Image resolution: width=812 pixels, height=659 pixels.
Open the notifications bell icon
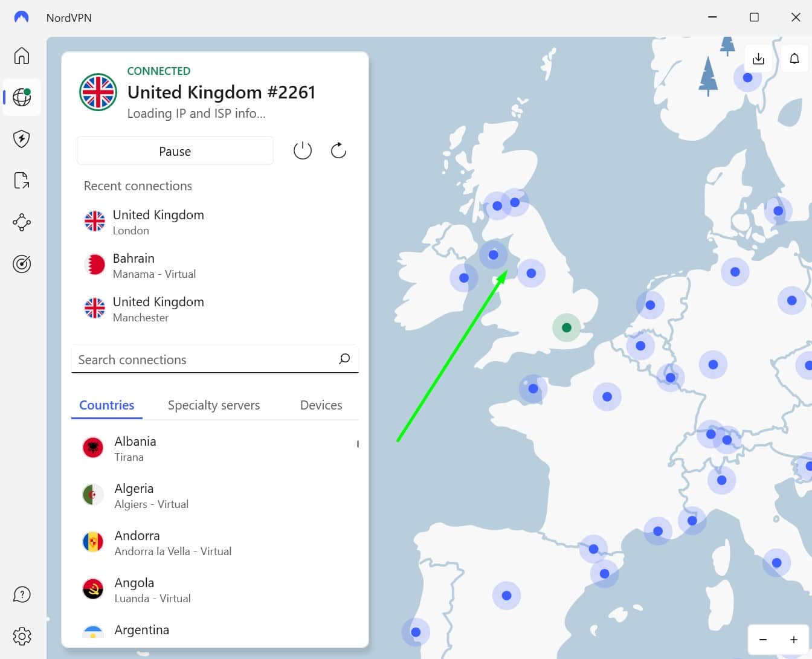coord(794,59)
